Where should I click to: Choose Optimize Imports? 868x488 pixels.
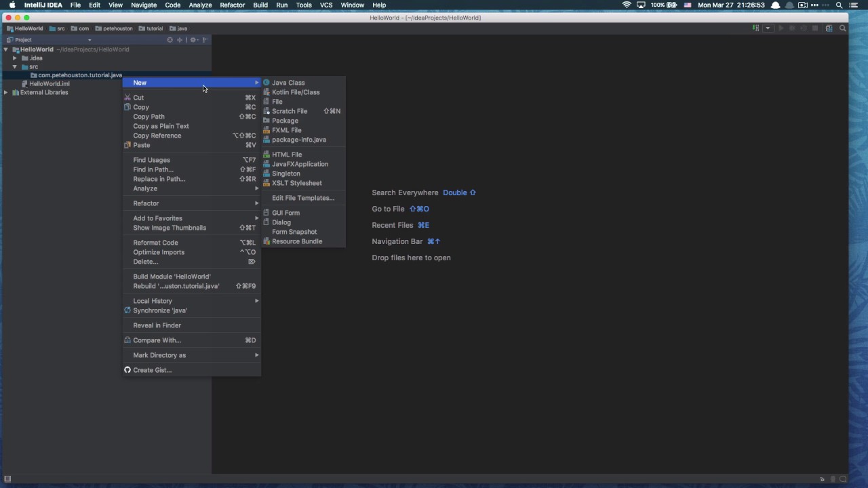[x=192, y=252]
